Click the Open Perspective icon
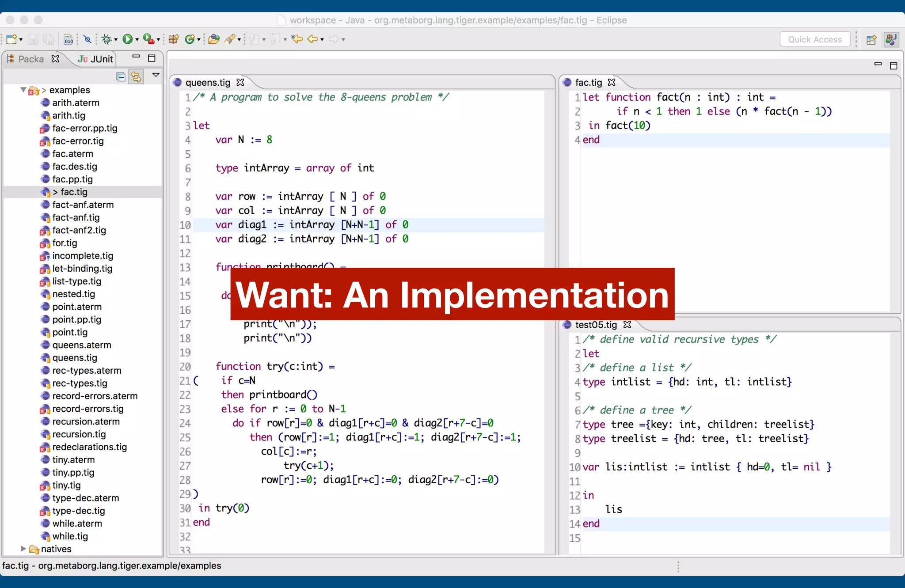 pos(871,40)
